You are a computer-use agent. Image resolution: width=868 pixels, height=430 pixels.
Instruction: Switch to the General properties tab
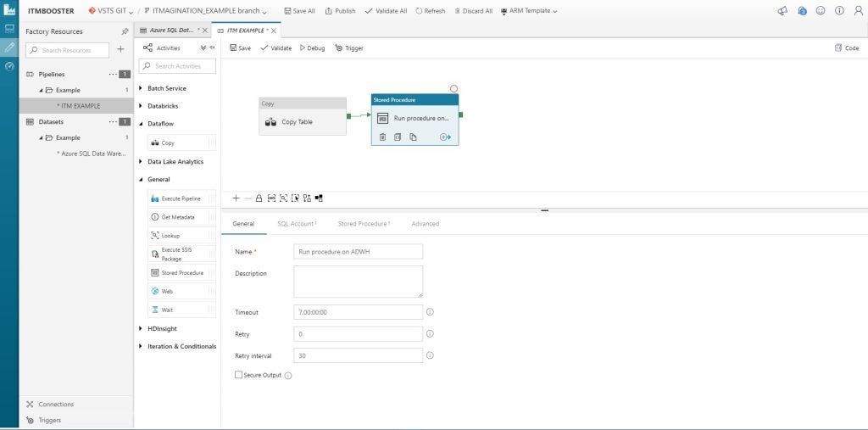[243, 224]
